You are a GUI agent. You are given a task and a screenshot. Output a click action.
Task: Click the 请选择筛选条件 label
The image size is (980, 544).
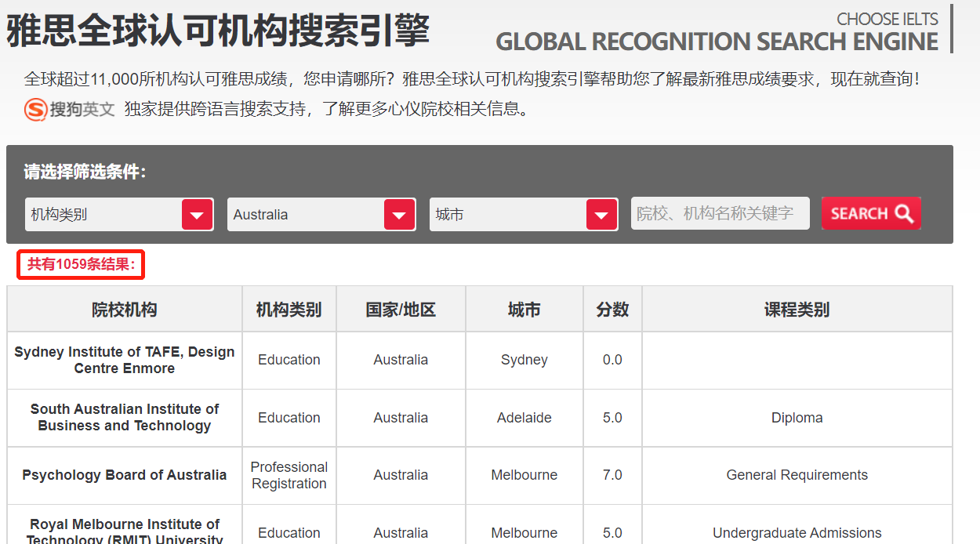85,172
